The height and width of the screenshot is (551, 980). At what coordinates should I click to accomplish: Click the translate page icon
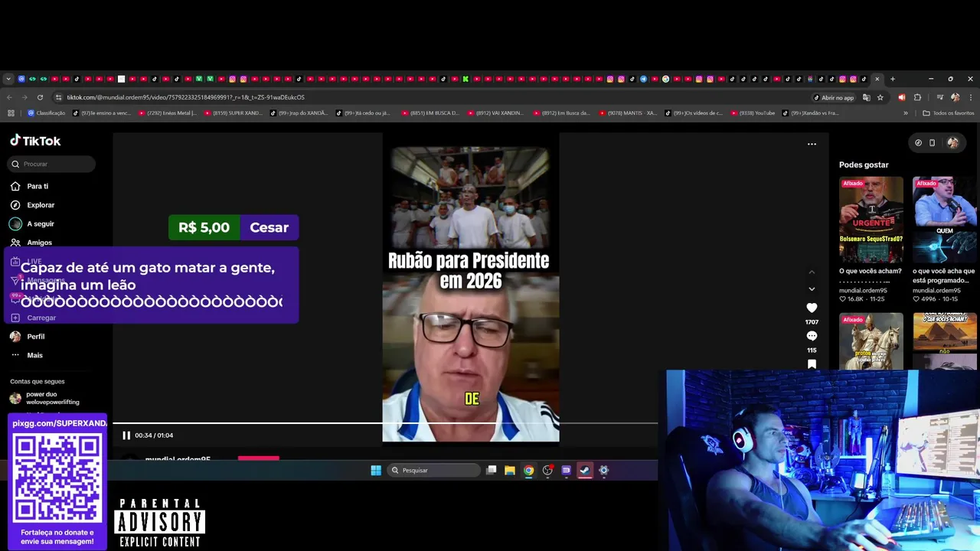coord(867,97)
